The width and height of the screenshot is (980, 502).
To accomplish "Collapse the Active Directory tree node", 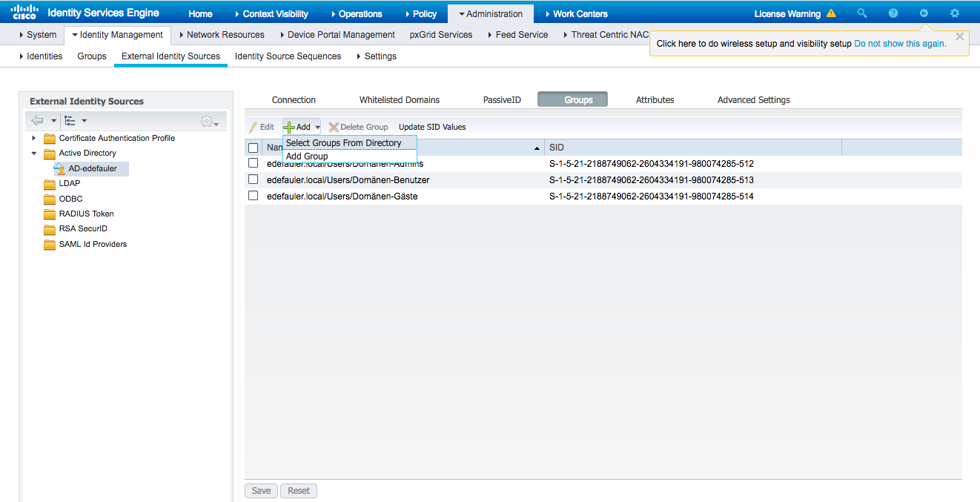I will pos(33,153).
